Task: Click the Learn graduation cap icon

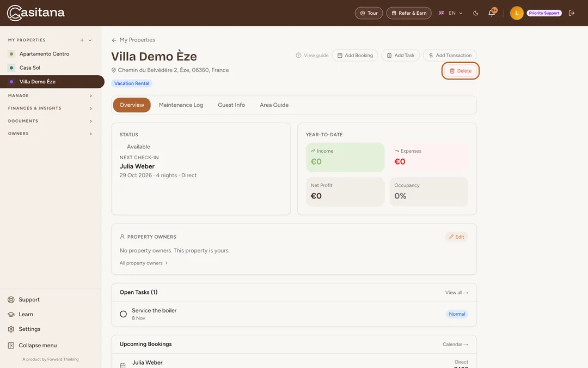Action: coord(11,315)
